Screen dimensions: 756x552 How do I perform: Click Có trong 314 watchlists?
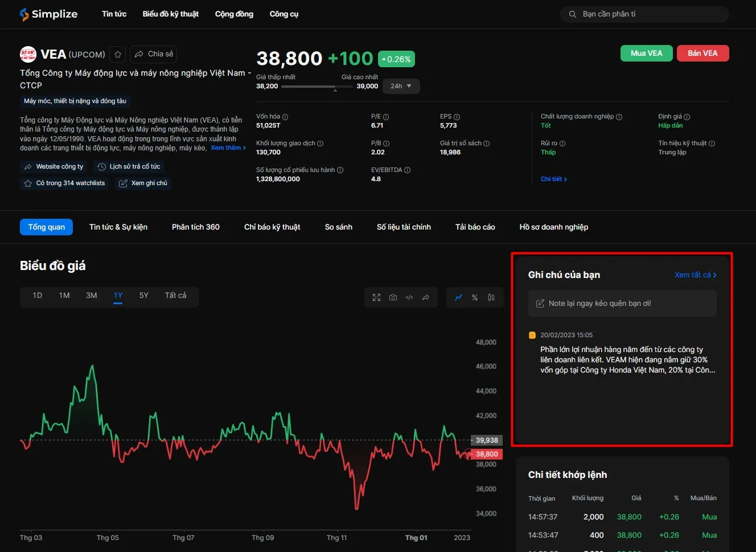64,183
